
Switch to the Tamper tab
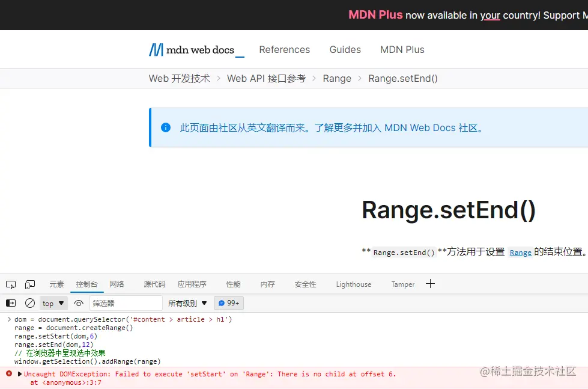coord(403,284)
